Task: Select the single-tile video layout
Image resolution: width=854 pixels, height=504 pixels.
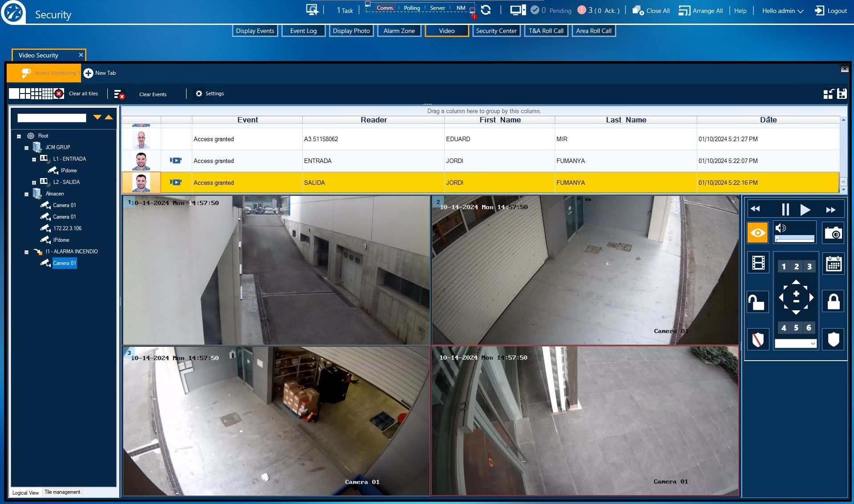Action: (x=14, y=93)
